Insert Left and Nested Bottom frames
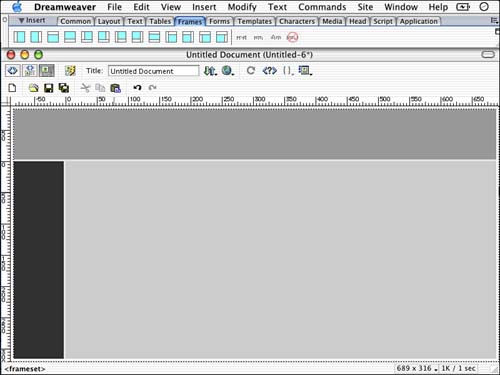Image resolution: width=500 pixels, height=375 pixels. coord(120,37)
